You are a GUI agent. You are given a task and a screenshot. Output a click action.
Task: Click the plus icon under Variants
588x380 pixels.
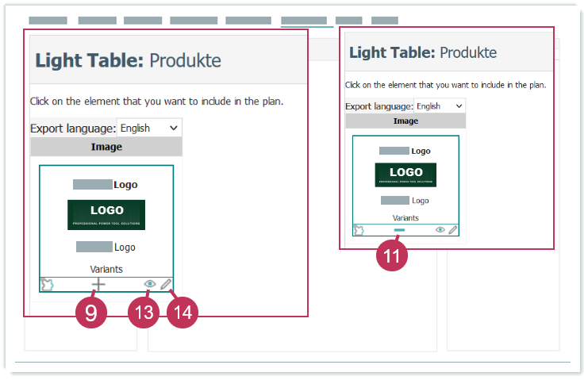tap(98, 284)
